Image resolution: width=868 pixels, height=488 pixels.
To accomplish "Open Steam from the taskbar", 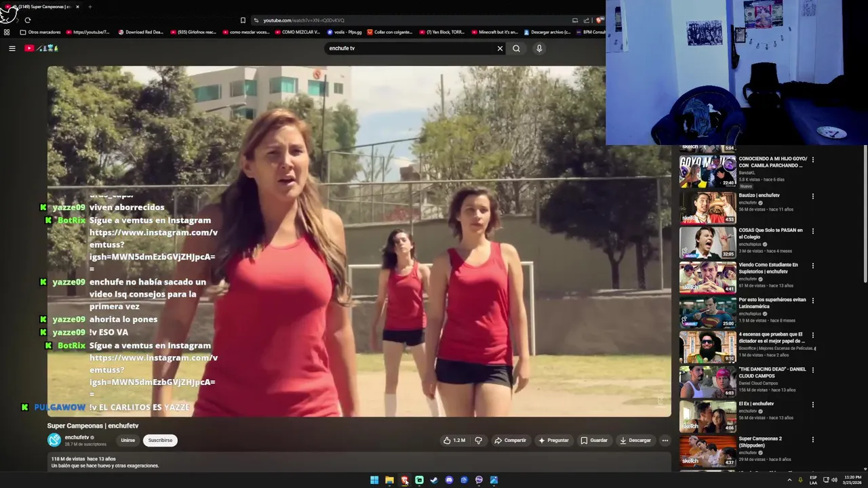I will tap(434, 480).
